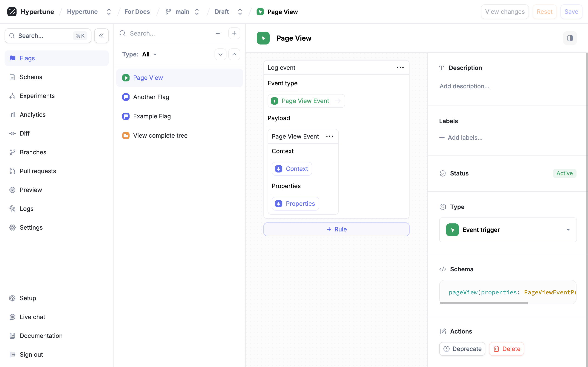Click the Schema code horizontal scrollbar

coord(483,303)
